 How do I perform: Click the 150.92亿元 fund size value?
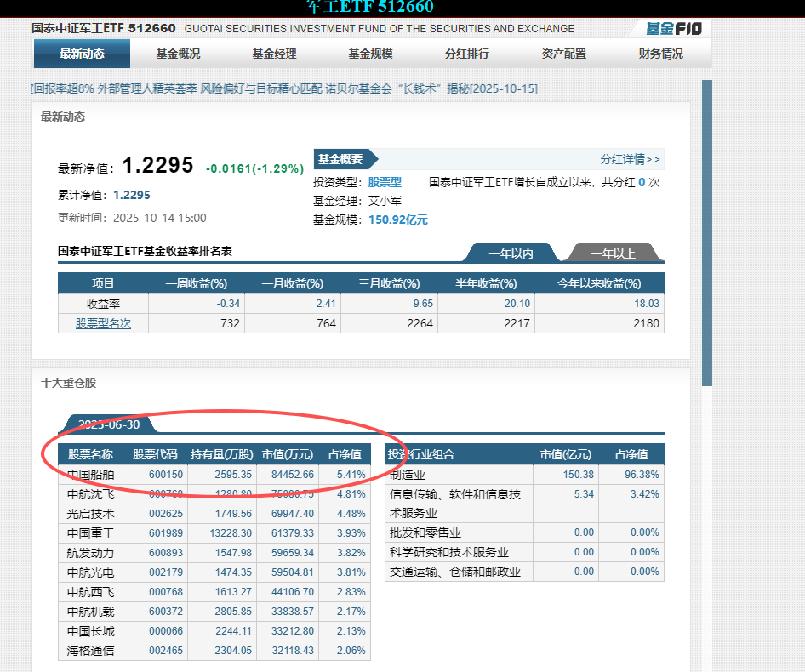pos(398,219)
